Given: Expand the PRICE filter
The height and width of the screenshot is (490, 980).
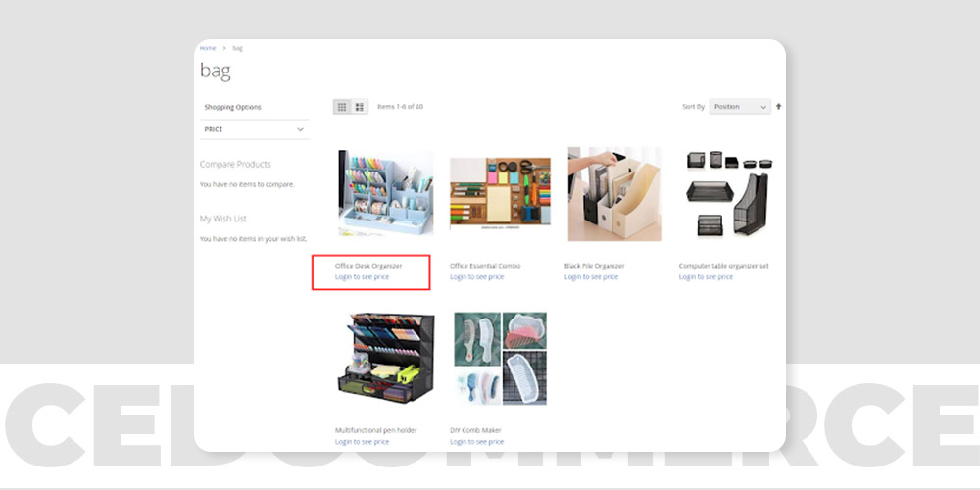Looking at the screenshot, I should tap(255, 129).
